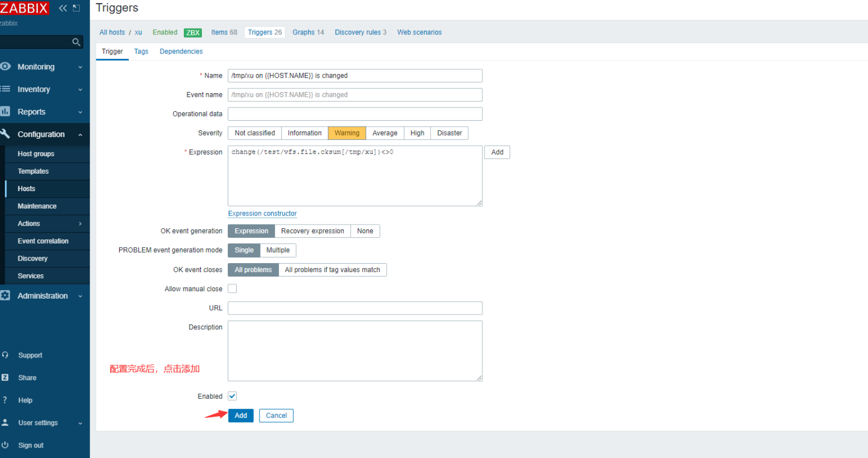
Task: Expand the Inventory menu
Action: click(80, 89)
